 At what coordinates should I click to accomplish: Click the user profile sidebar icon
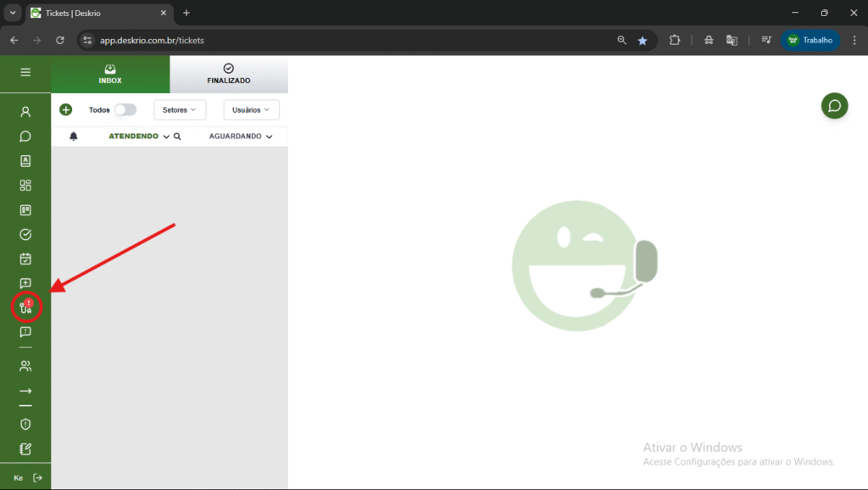(25, 112)
